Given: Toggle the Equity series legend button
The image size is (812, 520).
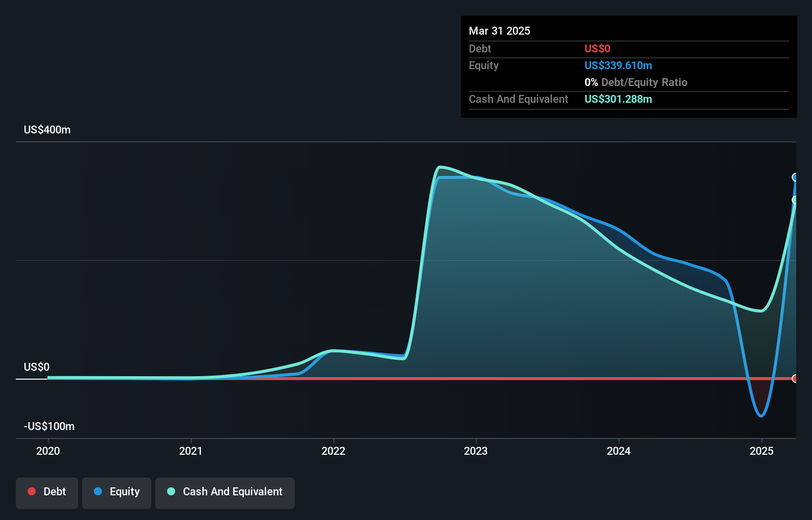Looking at the screenshot, I should pos(117,493).
